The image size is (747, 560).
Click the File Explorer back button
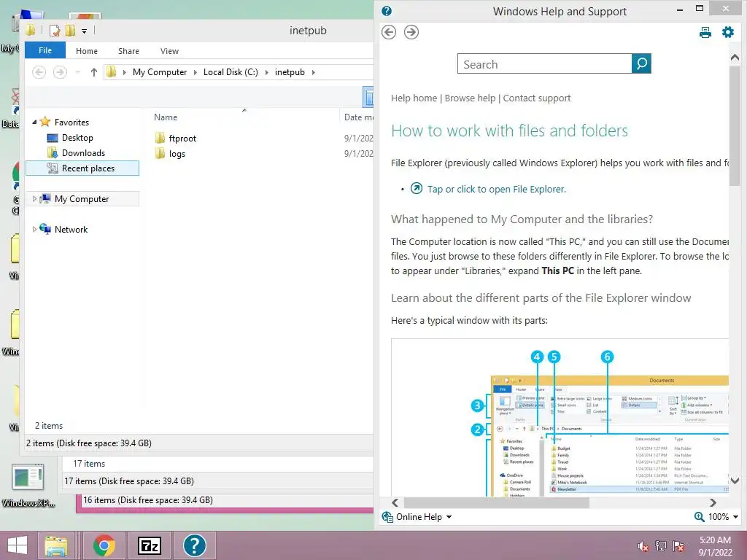[39, 72]
